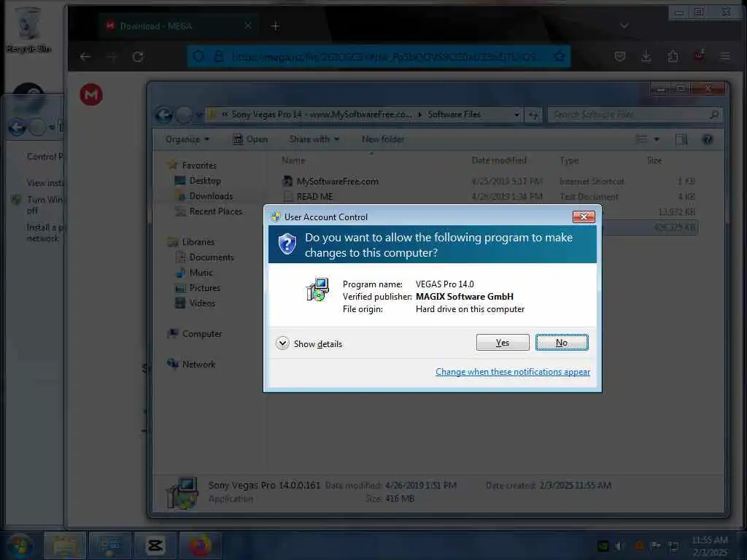Screen dimensions: 747x560
Task: Click Yes in User Account Control dialog
Action: (503, 343)
